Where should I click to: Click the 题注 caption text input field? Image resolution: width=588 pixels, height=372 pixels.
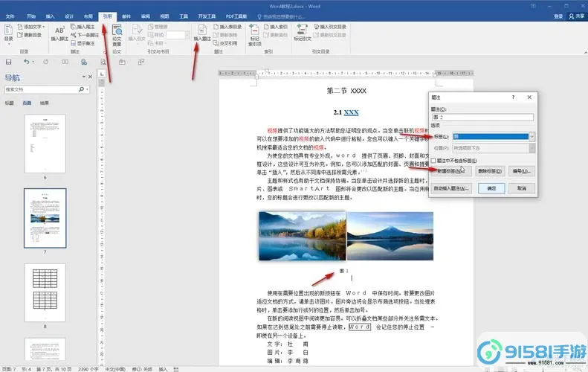point(482,117)
